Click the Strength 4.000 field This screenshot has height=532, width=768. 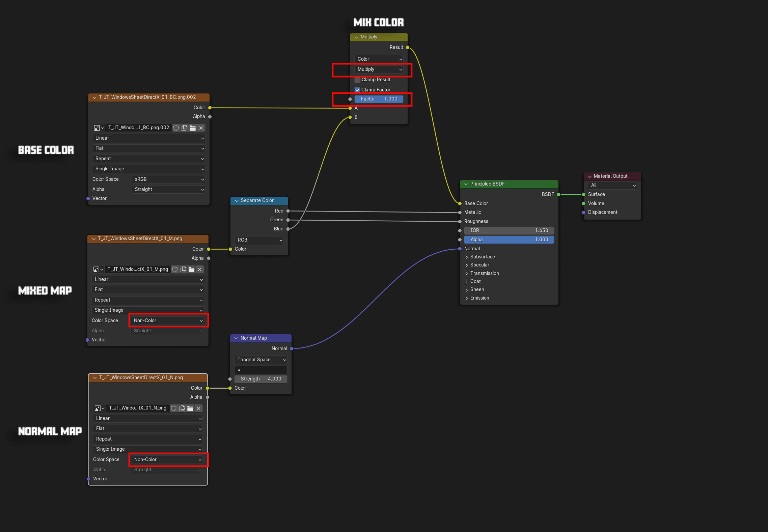(261, 379)
